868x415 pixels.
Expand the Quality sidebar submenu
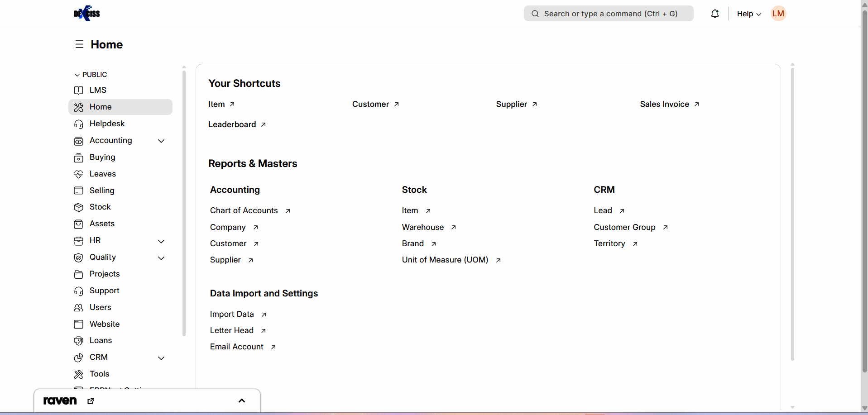coord(161,258)
